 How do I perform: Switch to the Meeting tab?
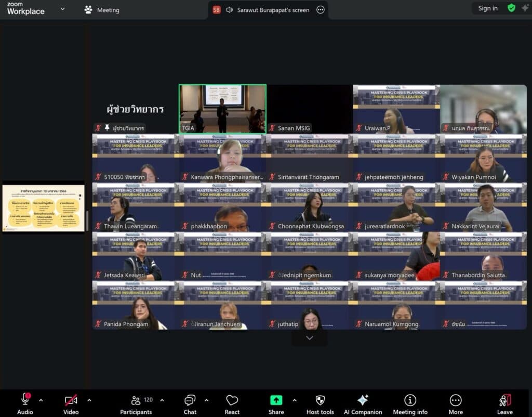tap(102, 10)
